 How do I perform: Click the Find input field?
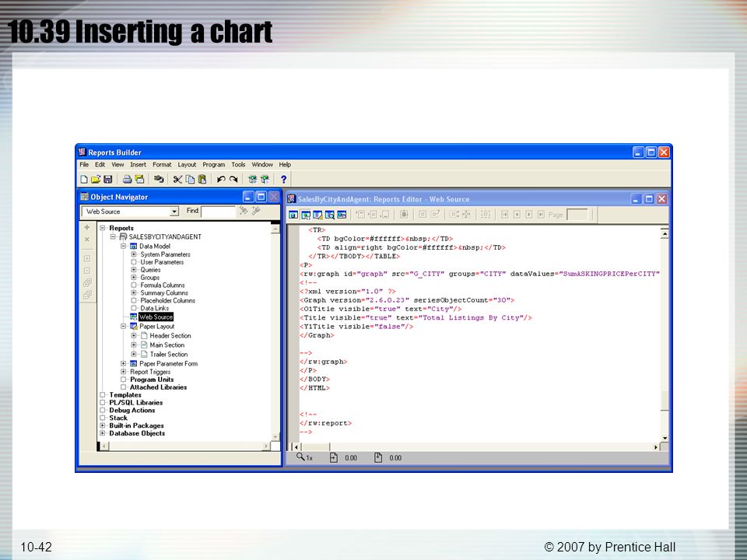218,212
